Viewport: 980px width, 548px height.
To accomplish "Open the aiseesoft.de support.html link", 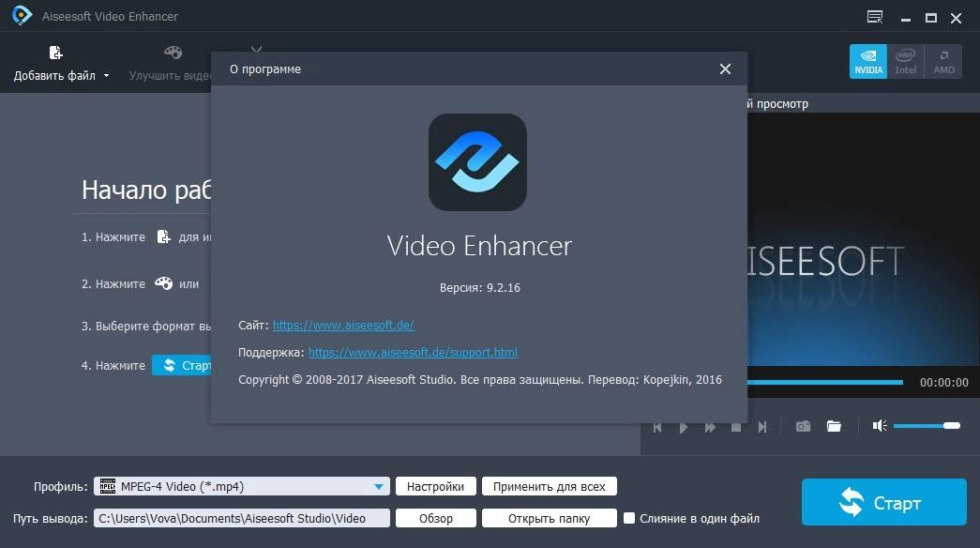I will coord(413,352).
